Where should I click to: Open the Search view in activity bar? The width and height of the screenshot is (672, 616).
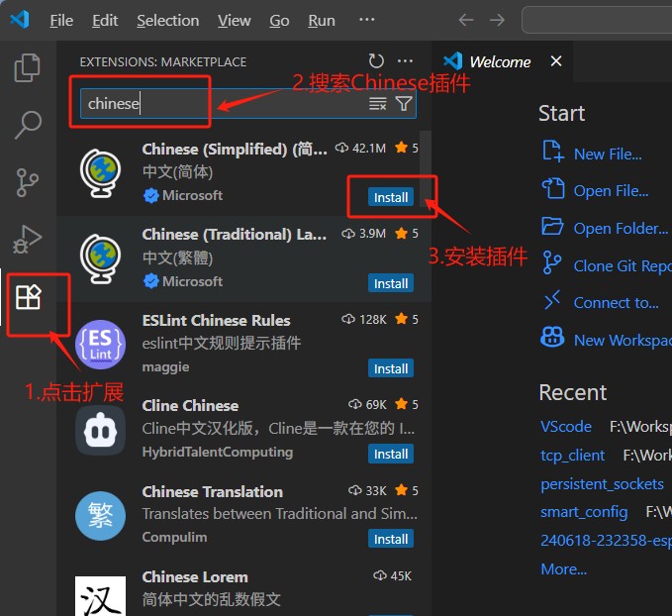click(28, 125)
